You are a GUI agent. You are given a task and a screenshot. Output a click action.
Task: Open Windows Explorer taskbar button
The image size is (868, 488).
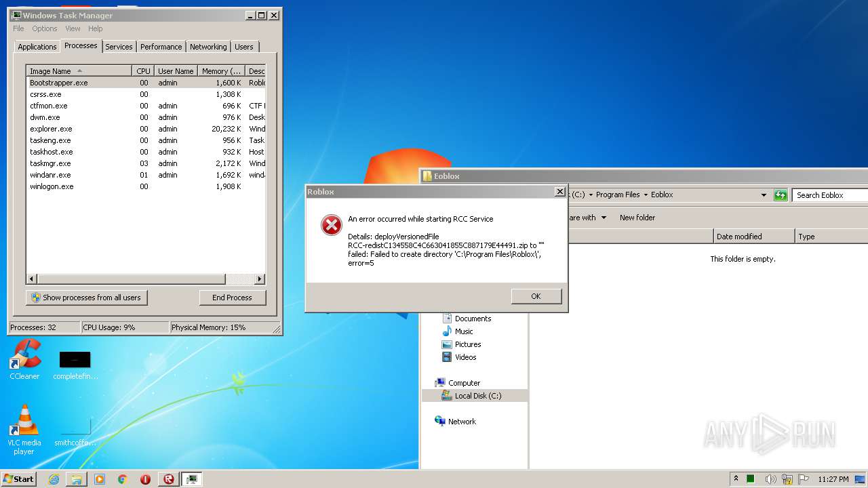click(x=77, y=479)
